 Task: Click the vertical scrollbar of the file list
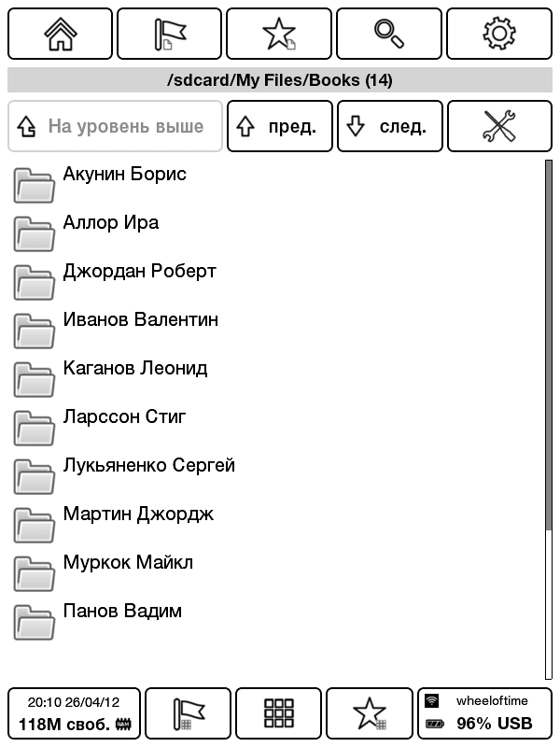click(x=549, y=419)
